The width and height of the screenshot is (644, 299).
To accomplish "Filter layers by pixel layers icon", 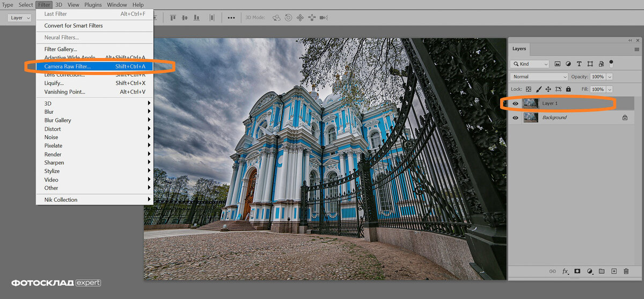I will click(x=558, y=64).
